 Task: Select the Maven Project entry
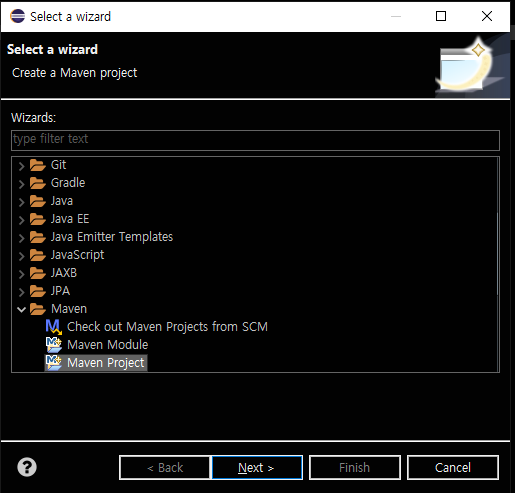coord(106,363)
